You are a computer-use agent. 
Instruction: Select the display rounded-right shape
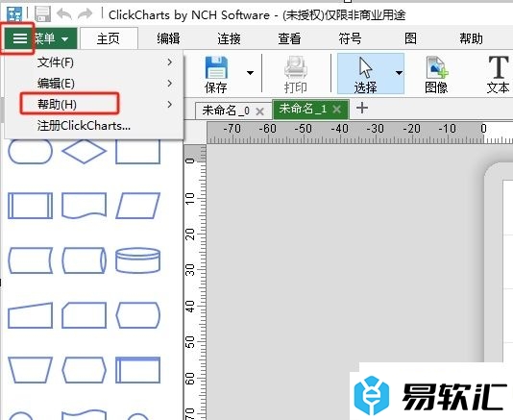[x=138, y=315]
